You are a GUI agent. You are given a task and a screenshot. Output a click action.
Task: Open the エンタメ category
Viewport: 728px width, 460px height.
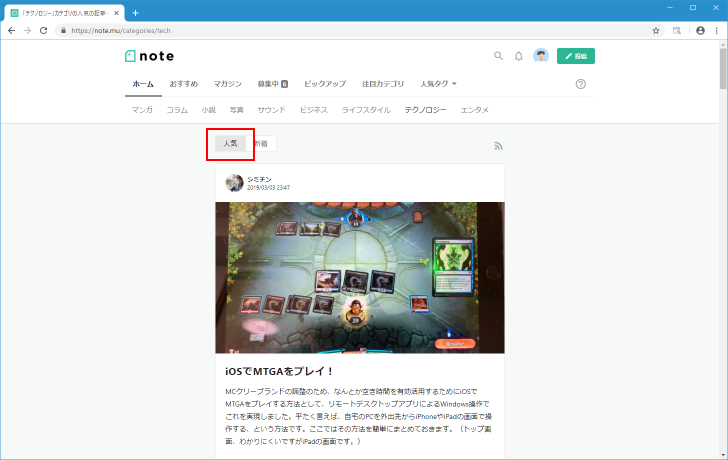tap(474, 110)
